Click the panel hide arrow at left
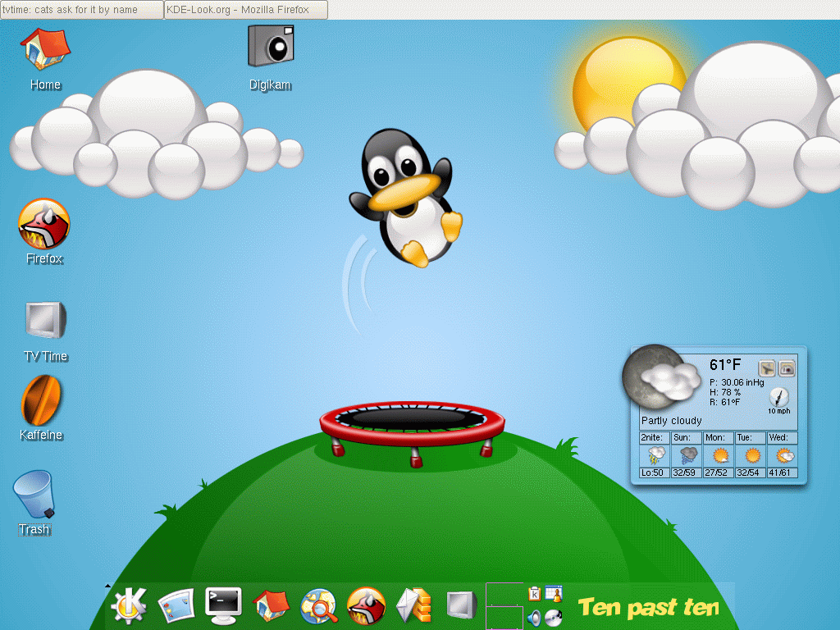The width and height of the screenshot is (840, 630). coord(107,586)
